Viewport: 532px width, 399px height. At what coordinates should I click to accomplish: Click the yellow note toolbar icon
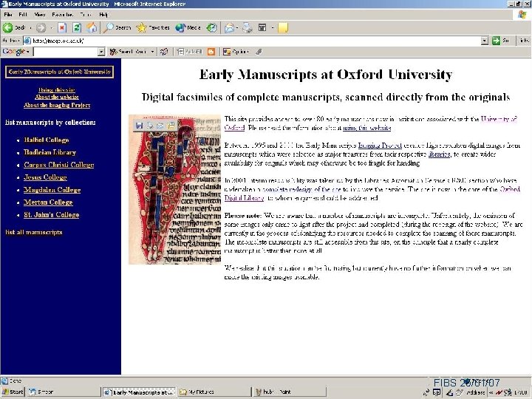coord(283,28)
